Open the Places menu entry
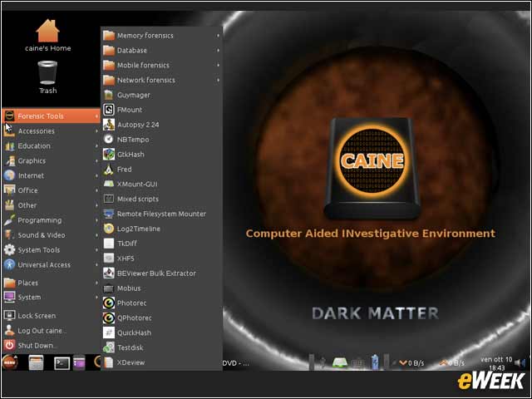This screenshot has height=399, width=532. coord(52,283)
